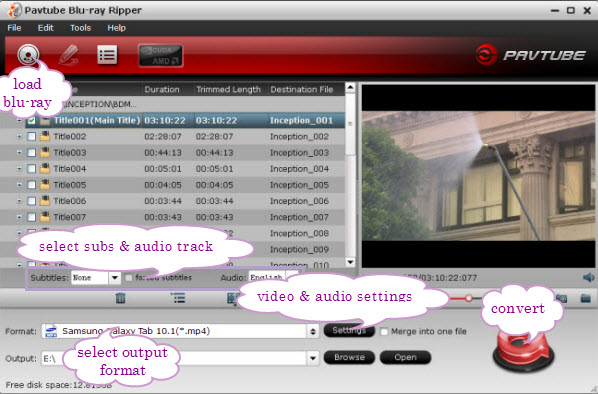The image size is (598, 394).
Task: Open the Subtitles dropdown
Action: [114, 278]
